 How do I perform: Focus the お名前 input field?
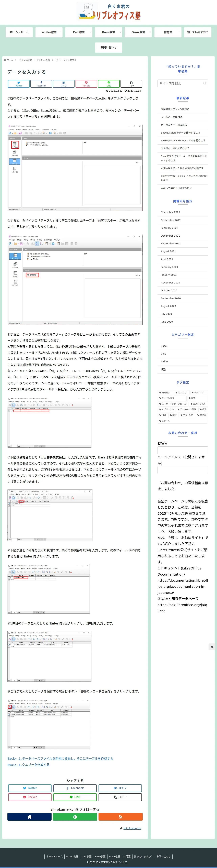183,450
